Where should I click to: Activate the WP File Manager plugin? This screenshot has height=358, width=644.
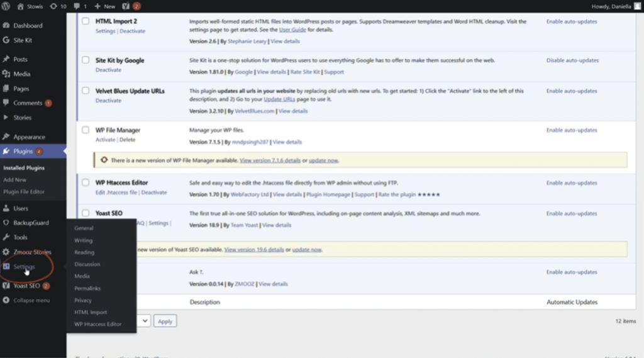tap(105, 140)
